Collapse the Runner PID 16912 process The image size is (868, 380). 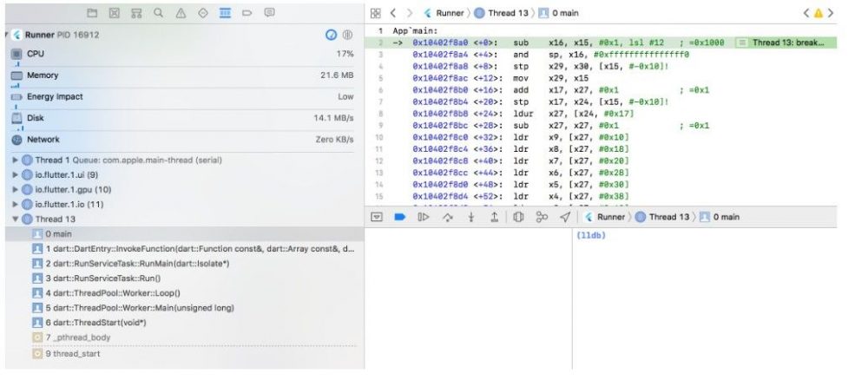(6, 35)
